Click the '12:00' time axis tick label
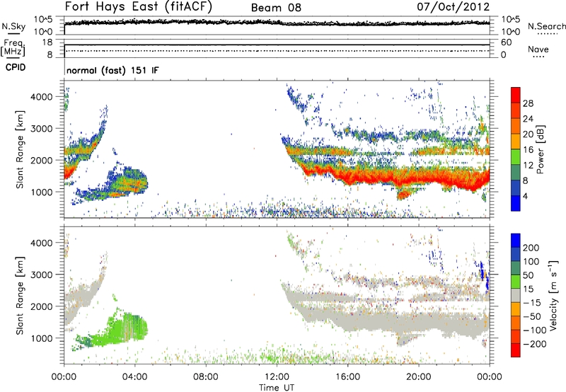Screen dimensions: 566x392 pyautogui.click(x=277, y=377)
